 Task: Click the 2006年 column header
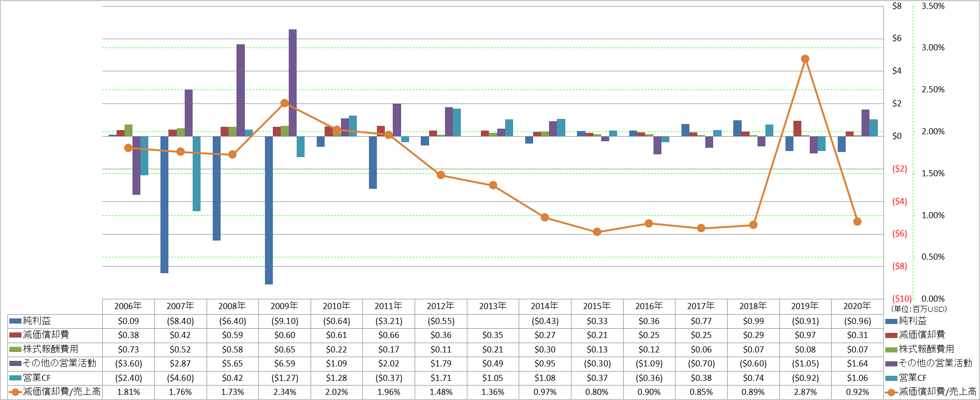tap(128, 306)
